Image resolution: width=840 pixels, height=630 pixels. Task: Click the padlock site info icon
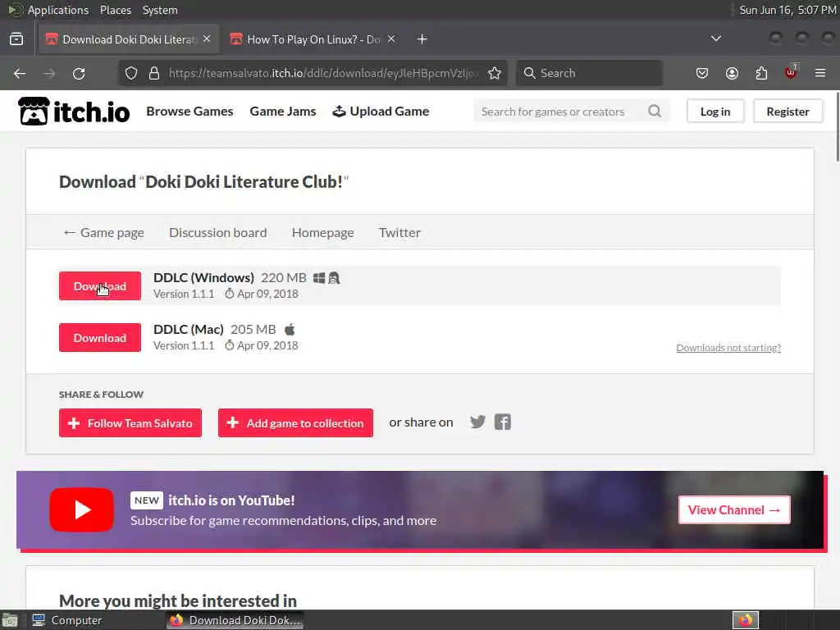pos(153,73)
